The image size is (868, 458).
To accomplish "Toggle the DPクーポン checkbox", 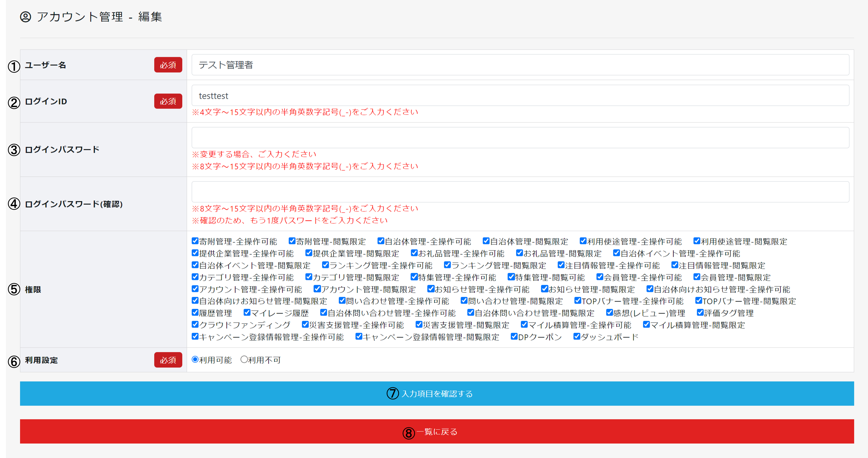I will point(514,336).
